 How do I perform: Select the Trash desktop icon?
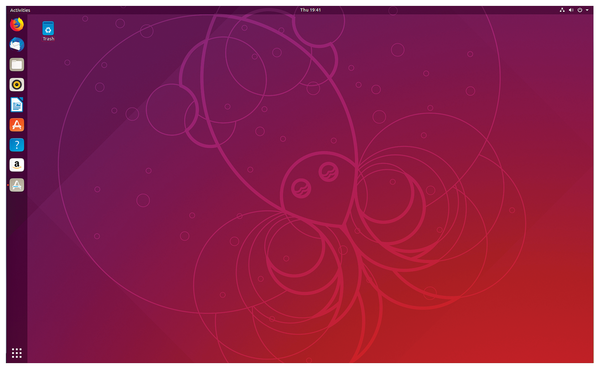[x=48, y=31]
